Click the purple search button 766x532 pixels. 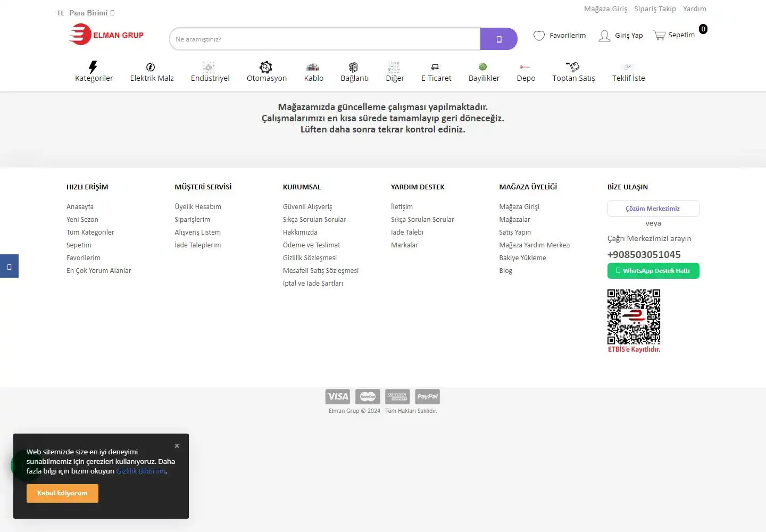click(498, 39)
